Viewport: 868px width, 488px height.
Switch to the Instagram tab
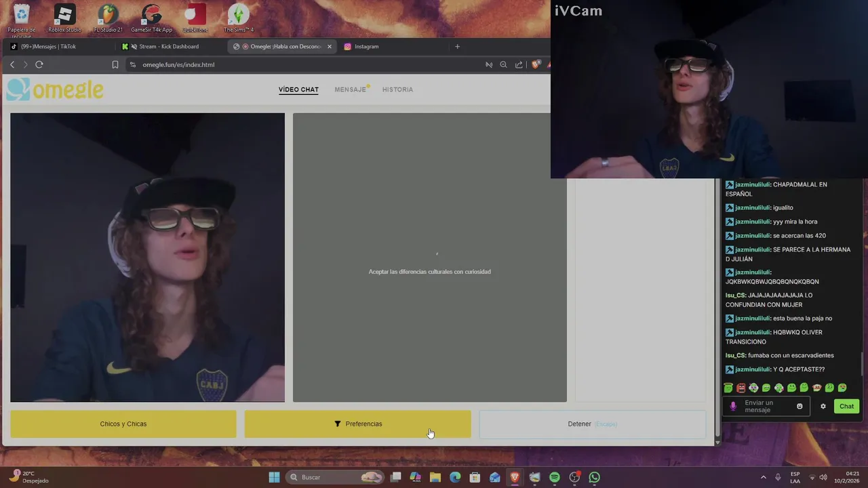point(393,47)
